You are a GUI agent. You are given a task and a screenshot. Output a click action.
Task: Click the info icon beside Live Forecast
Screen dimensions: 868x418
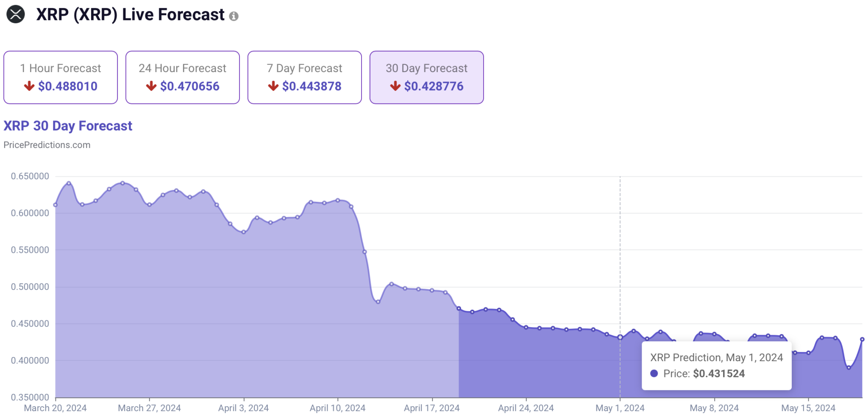[234, 16]
